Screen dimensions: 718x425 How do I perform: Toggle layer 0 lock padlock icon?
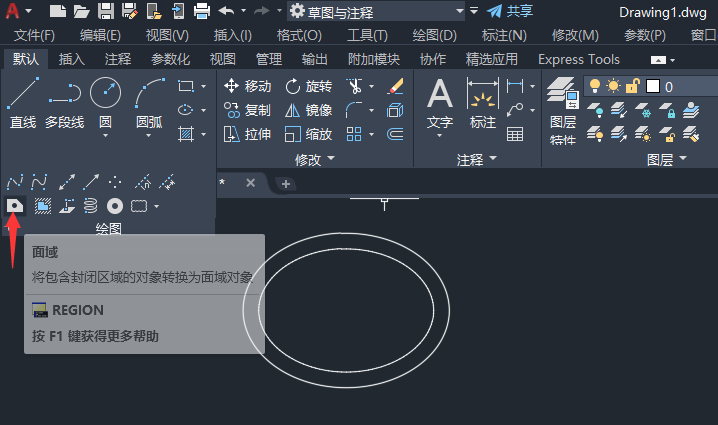[632, 86]
